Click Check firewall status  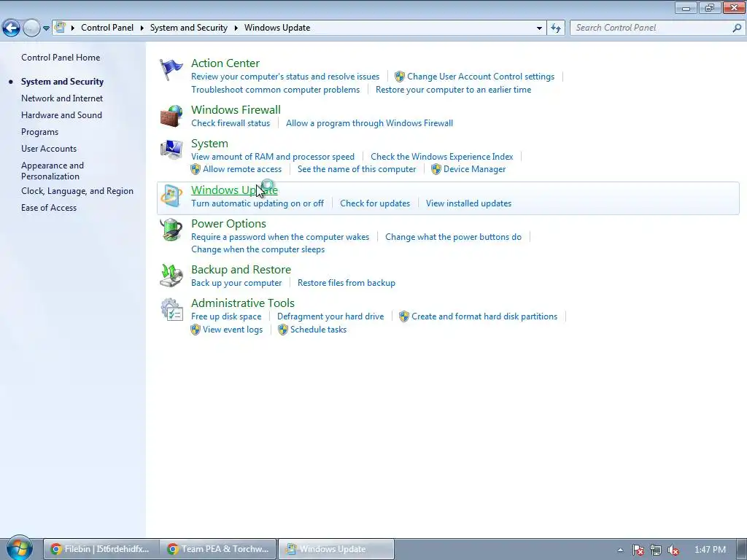click(x=231, y=123)
